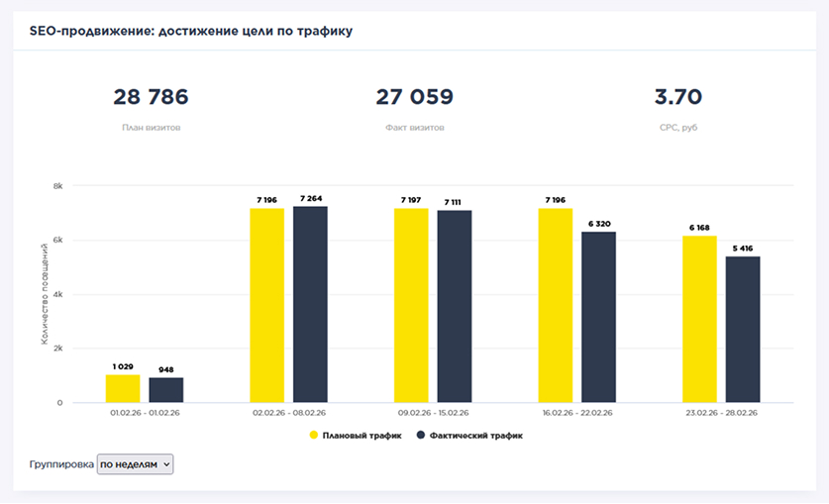
Task: Click the dark bar valued 6 320
Action: 598,317
